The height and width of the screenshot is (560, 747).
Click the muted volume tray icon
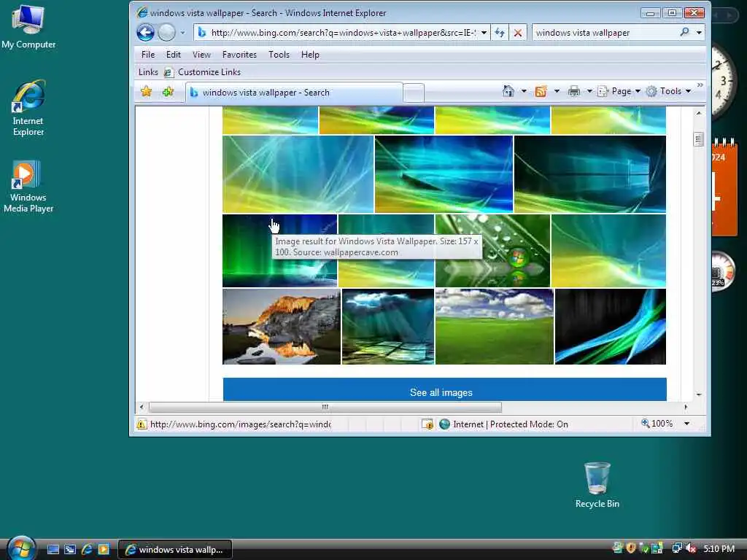pyautogui.click(x=692, y=548)
